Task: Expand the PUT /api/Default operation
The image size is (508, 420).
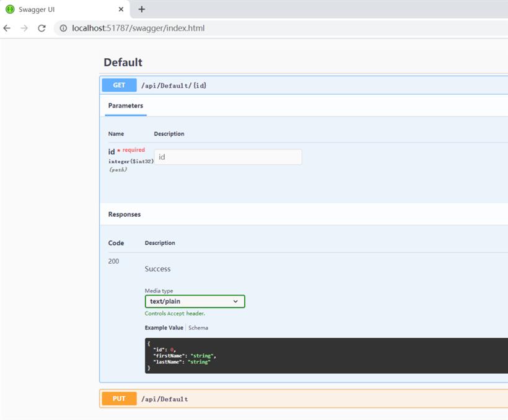Action: tap(305, 398)
